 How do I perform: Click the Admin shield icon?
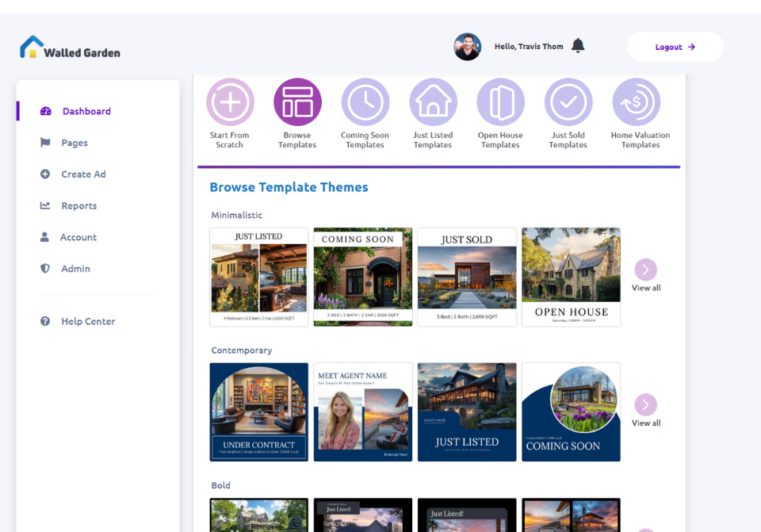[x=45, y=269]
